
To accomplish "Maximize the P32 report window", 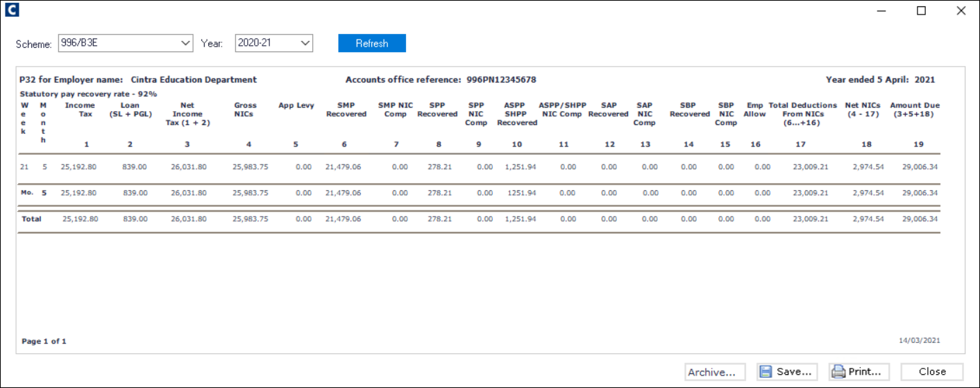I will point(921,10).
